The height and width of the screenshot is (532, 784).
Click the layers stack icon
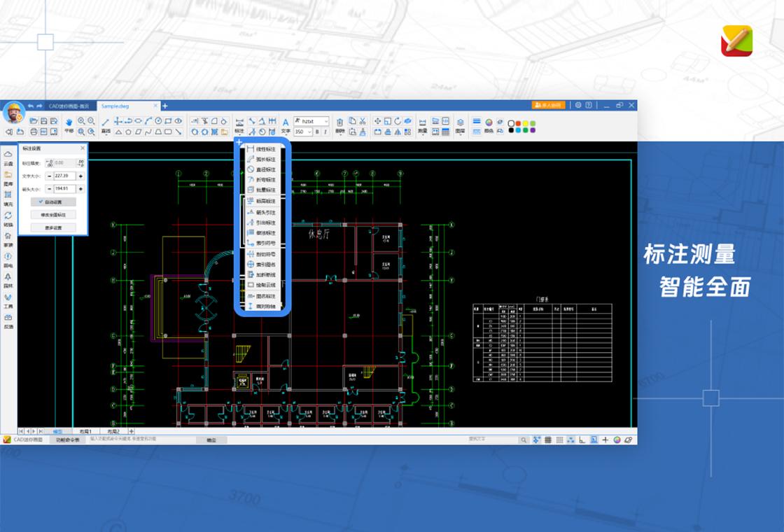point(461,122)
